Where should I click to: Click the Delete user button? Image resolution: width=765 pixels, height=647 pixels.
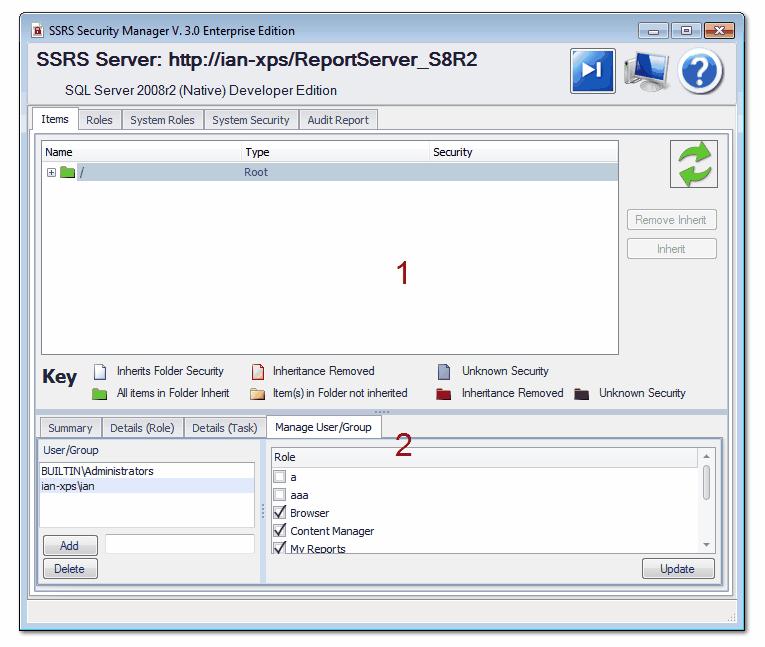point(70,568)
